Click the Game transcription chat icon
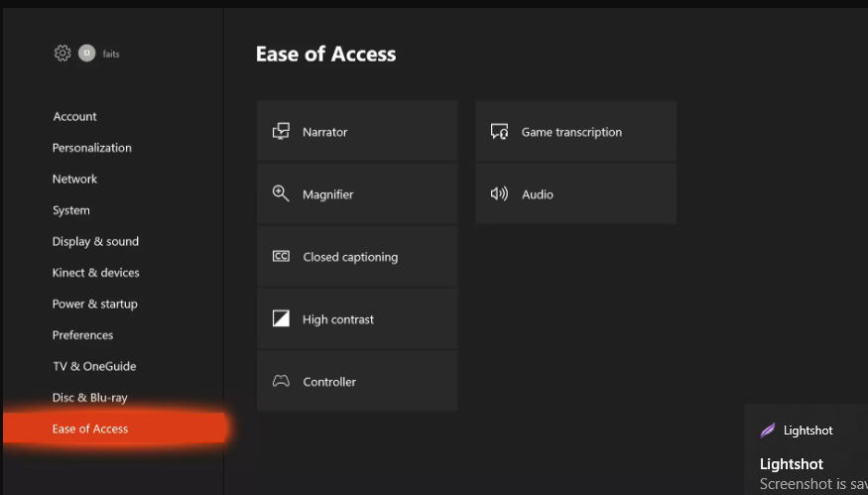868x495 pixels. coord(499,131)
